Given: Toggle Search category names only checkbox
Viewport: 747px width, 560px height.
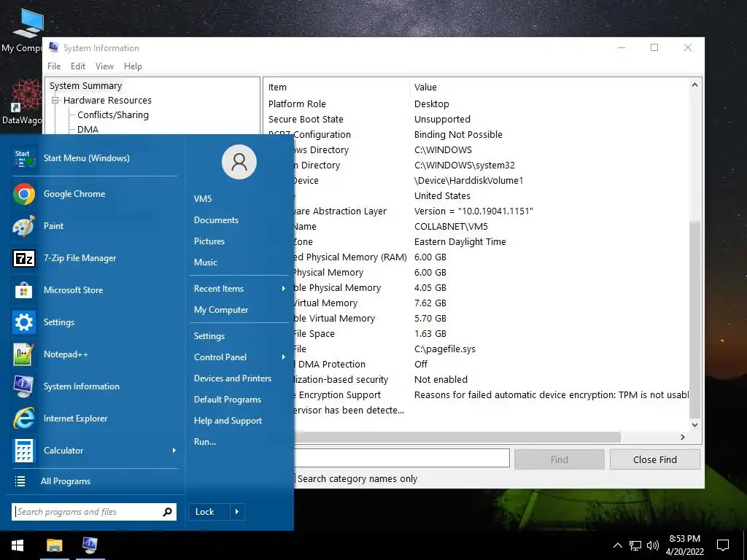Looking at the screenshot, I should pyautogui.click(x=293, y=478).
